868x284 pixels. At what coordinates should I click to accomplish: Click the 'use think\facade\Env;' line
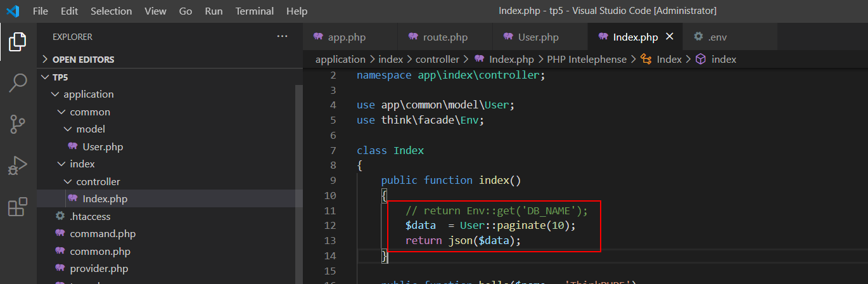click(x=420, y=120)
